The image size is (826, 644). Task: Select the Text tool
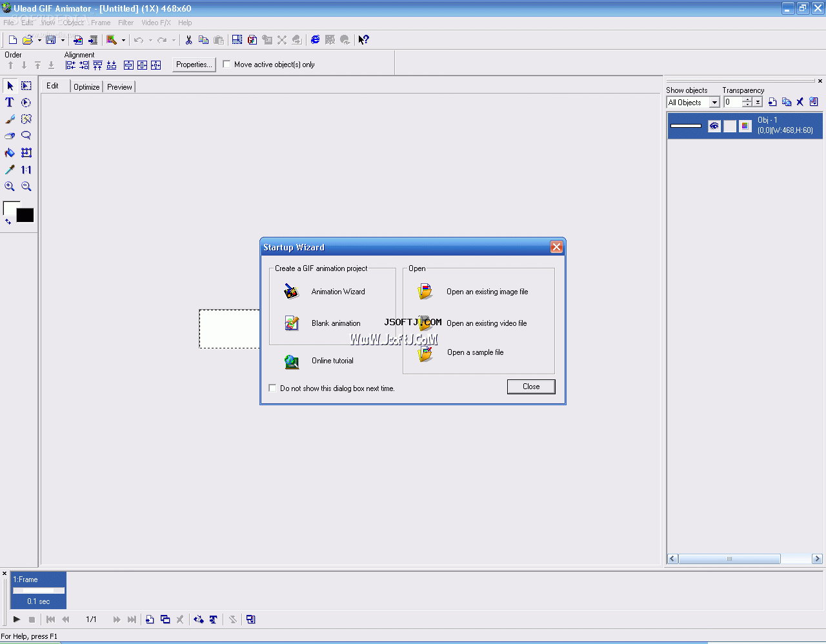click(x=10, y=103)
